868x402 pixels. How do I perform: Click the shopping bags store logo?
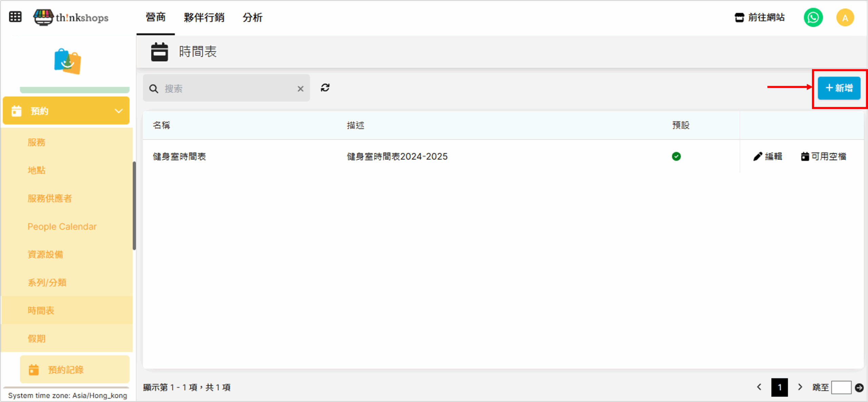67,61
